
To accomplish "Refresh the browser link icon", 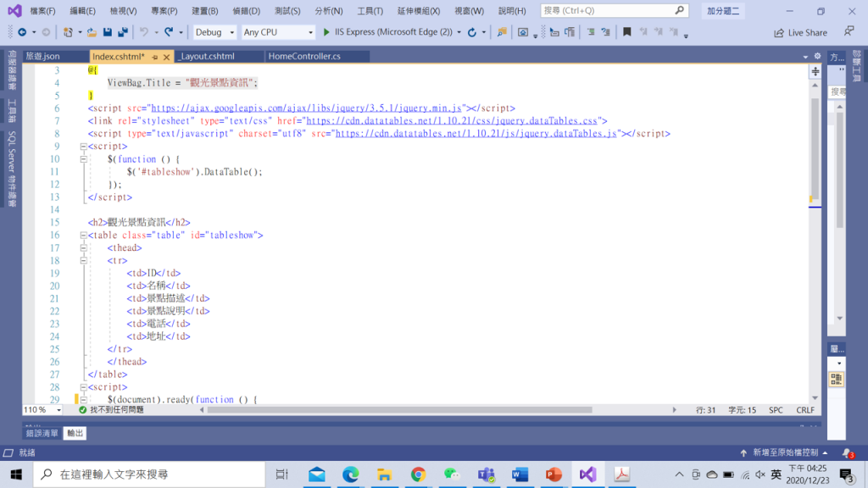I will coord(471,33).
